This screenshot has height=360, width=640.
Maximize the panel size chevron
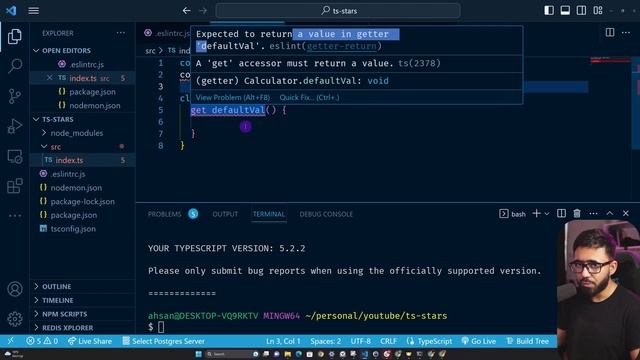tap(609, 213)
